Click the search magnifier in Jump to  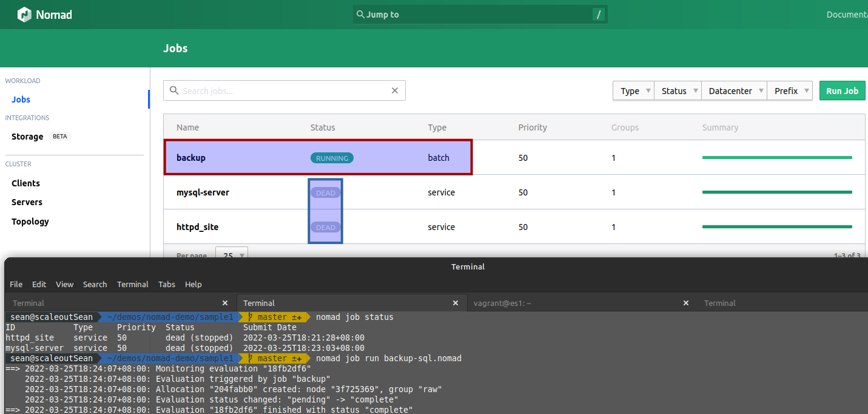360,15
